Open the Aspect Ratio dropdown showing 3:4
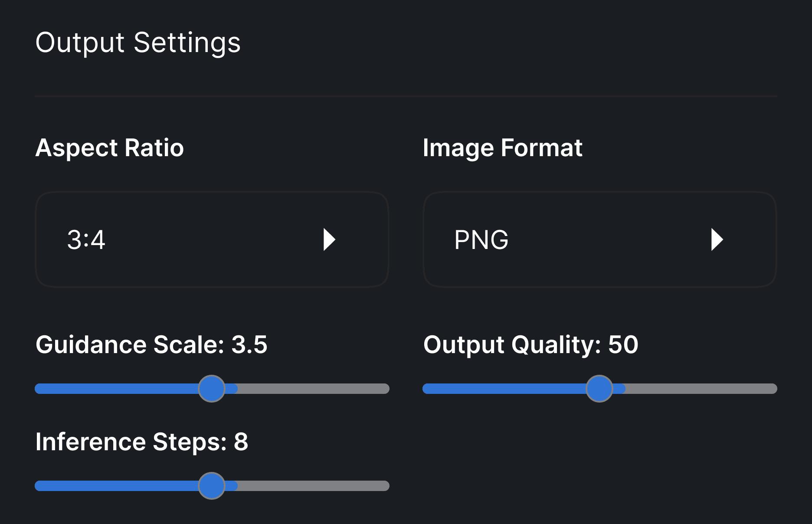This screenshot has width=812, height=524. (213, 239)
